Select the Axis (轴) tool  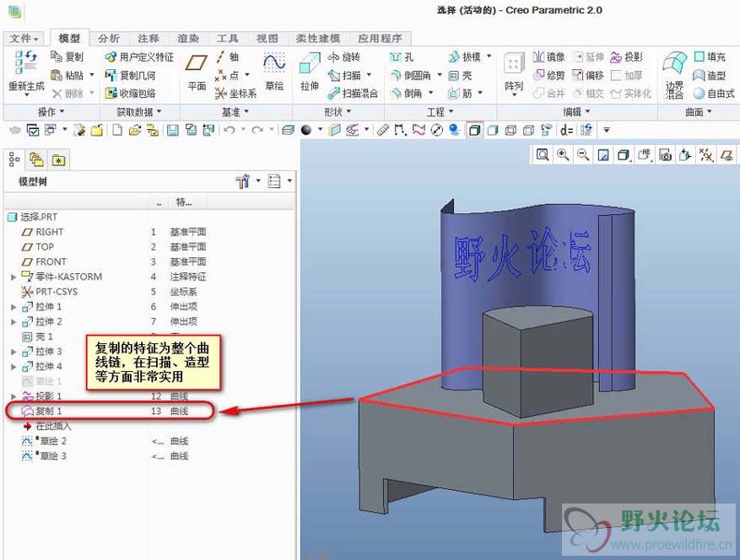[x=228, y=57]
